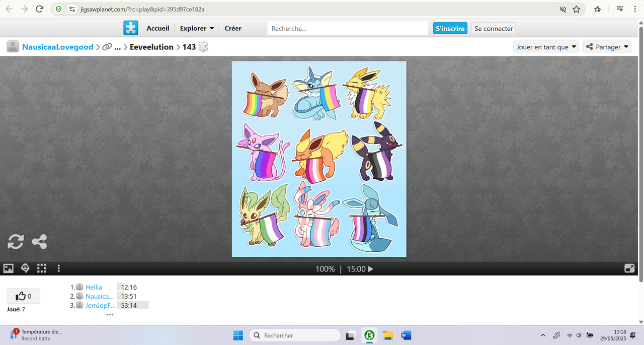Expand more rankings with the three dots

tap(110, 315)
